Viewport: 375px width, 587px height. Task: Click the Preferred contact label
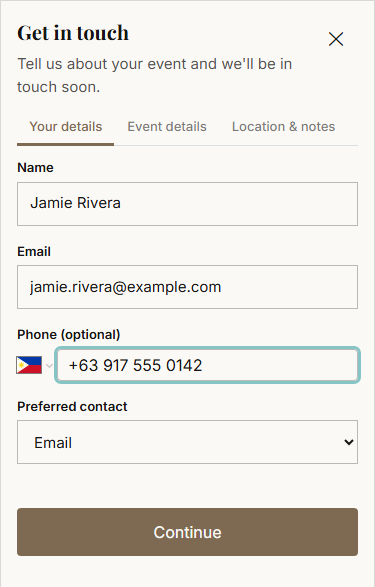tap(72, 407)
